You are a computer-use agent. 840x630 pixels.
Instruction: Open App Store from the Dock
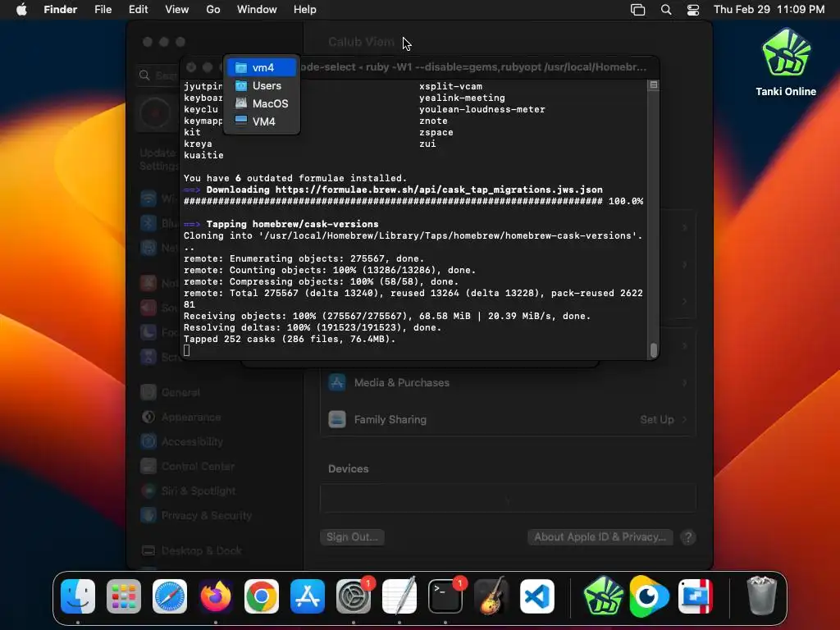tap(308, 596)
